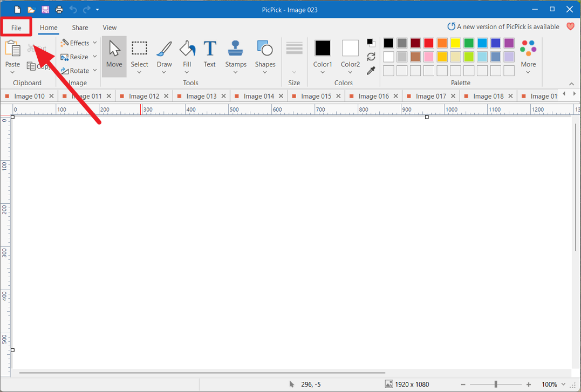Switch to the Image 016 tab
Screen dimensions: 581x392
click(x=373, y=97)
